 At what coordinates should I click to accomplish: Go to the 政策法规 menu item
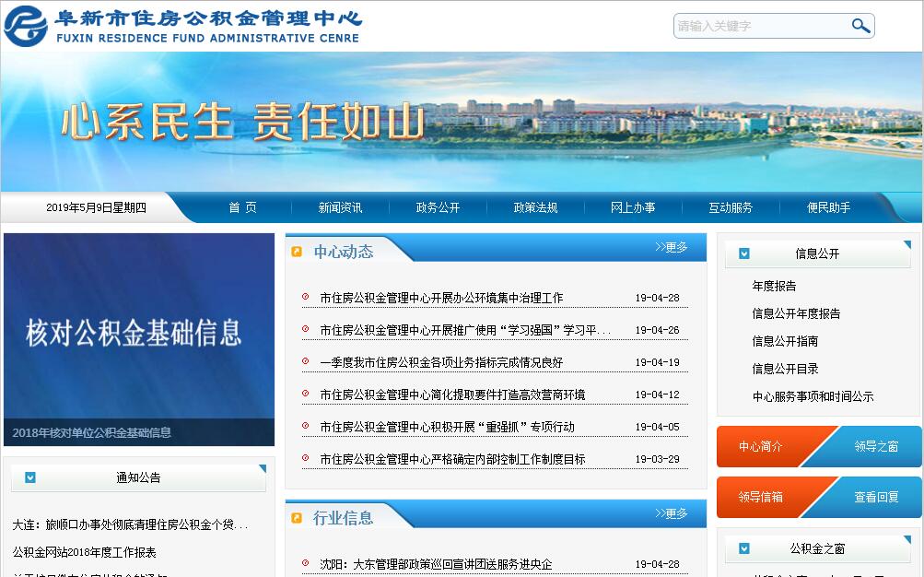[535, 207]
